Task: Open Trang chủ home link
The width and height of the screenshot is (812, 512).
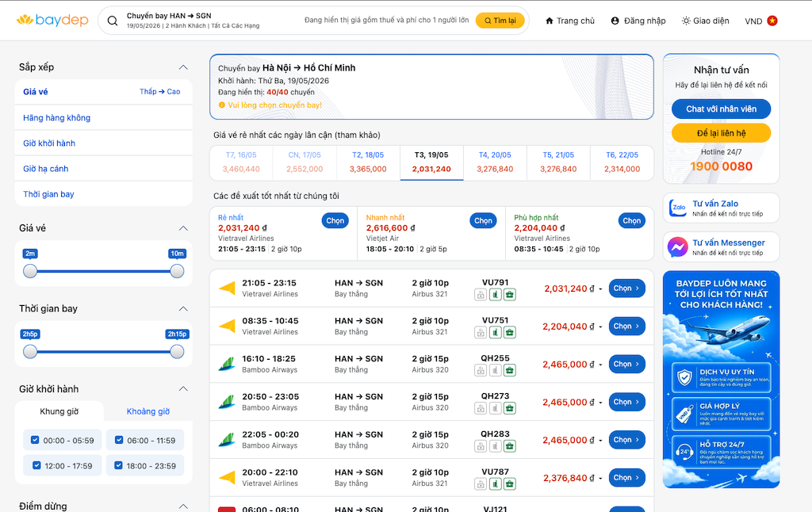Action: point(569,21)
